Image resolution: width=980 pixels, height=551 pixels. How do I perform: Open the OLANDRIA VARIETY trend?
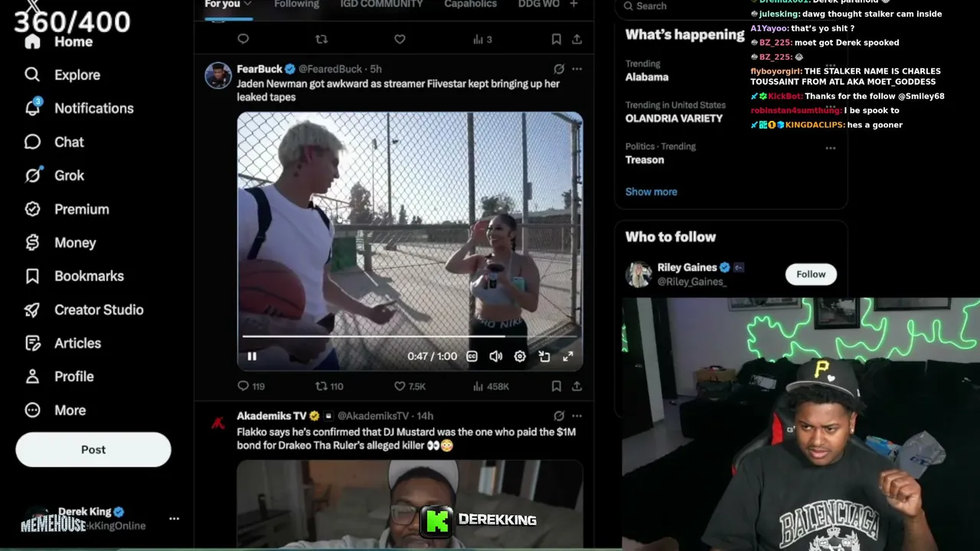[674, 119]
